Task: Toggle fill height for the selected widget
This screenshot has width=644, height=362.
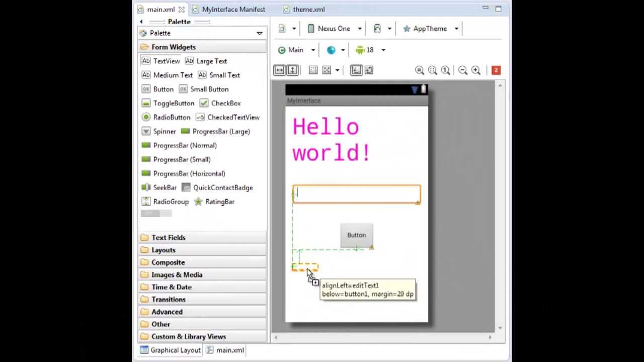Action: [x=292, y=70]
